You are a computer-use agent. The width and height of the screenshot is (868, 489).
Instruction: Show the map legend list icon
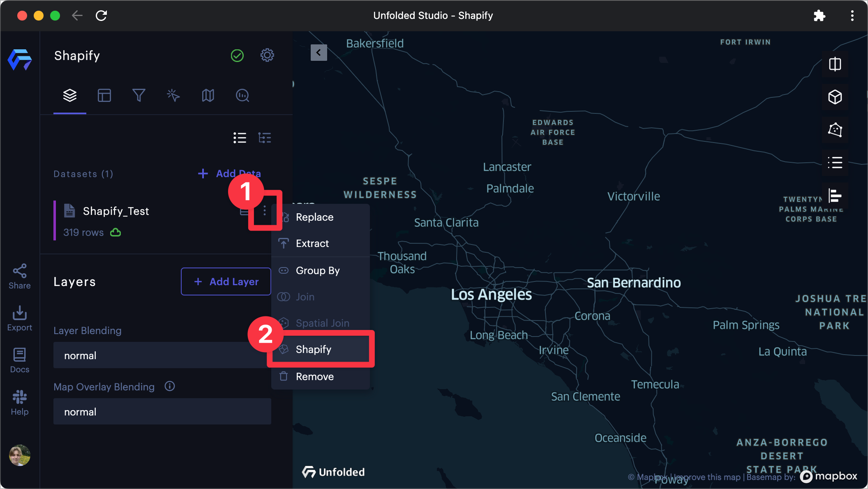(x=835, y=163)
